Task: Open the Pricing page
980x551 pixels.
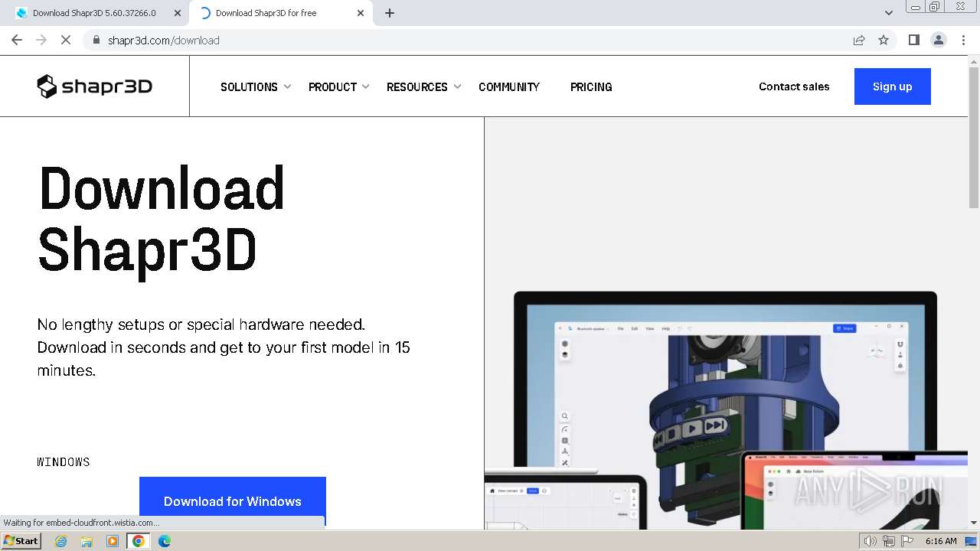Action: tap(591, 86)
